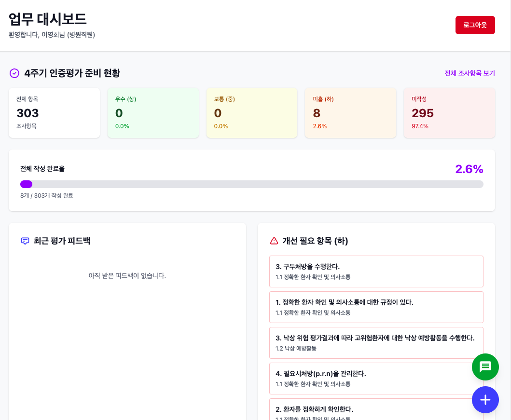
Task: Select the 우수 (상) status card
Action: coord(153,112)
